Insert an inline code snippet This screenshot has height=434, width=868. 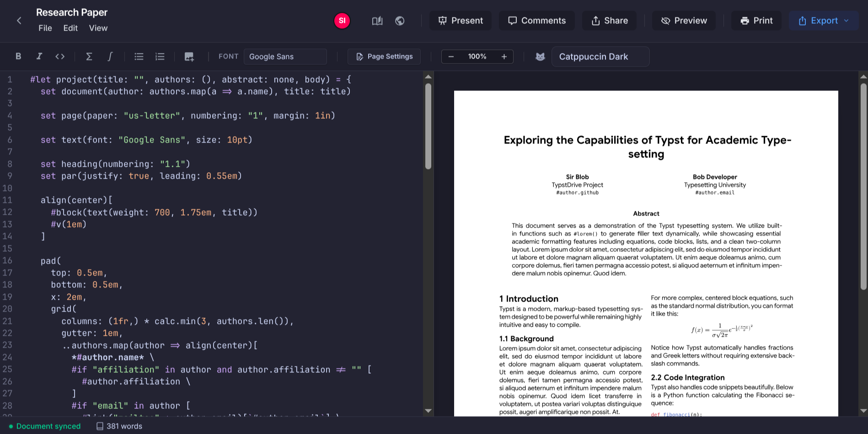[60, 56]
